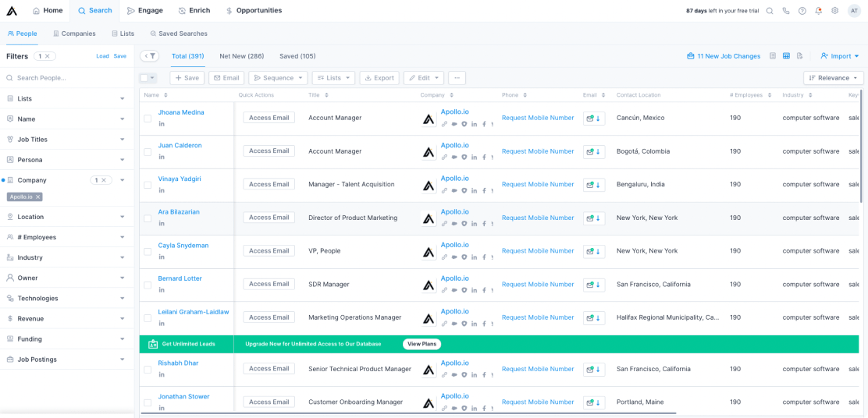Open the Engage top navigation tab
Image resolution: width=868 pixels, height=418 pixels.
144,10
